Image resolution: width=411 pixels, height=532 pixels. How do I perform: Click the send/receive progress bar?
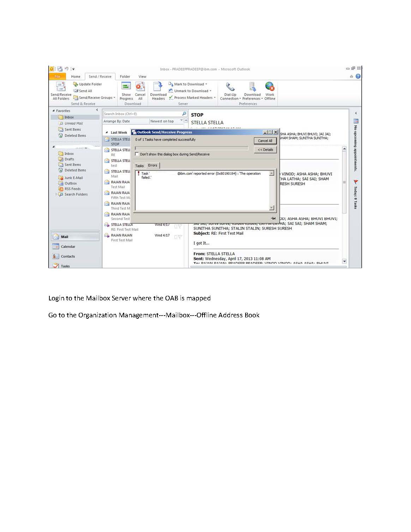[192, 148]
